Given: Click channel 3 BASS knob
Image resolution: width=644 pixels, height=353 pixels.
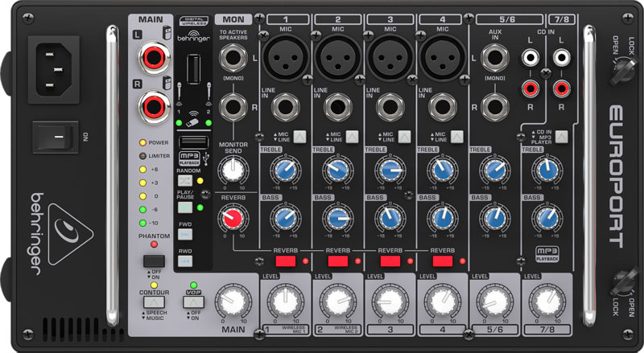Looking at the screenshot, I should click(x=390, y=218).
